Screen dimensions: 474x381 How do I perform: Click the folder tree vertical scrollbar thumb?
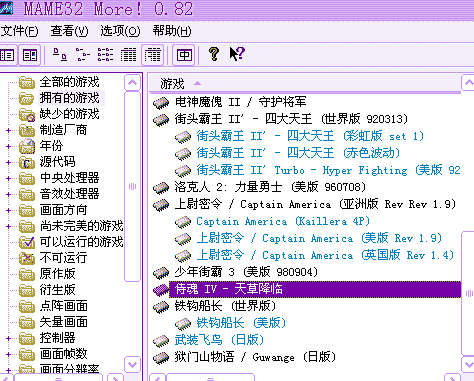132,187
